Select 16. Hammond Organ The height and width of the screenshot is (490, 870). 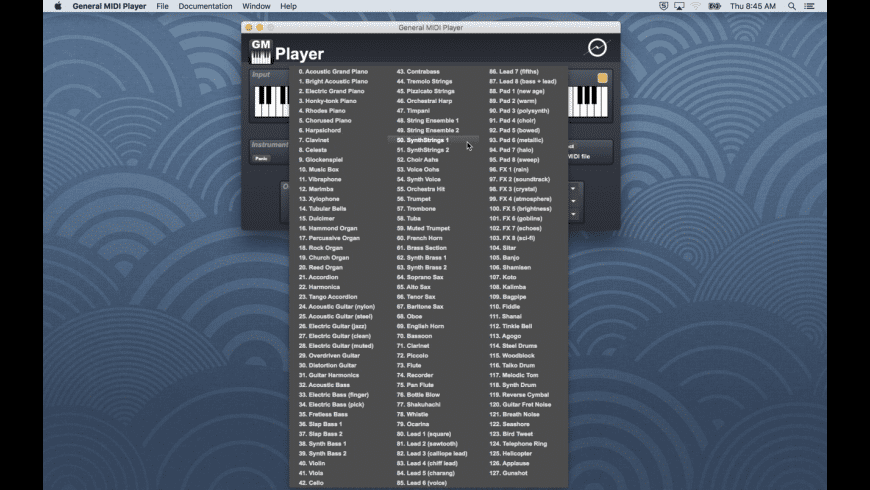(328, 229)
